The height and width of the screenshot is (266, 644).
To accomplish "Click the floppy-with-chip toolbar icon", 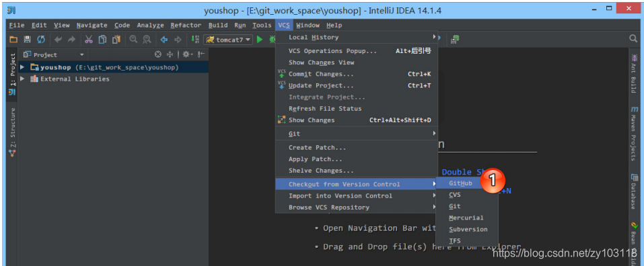I will [x=455, y=40].
